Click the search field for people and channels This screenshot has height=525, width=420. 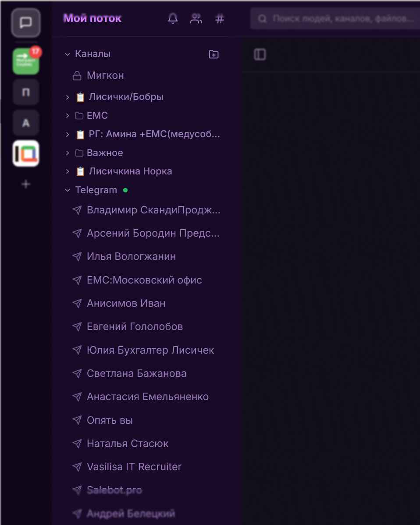(342, 19)
